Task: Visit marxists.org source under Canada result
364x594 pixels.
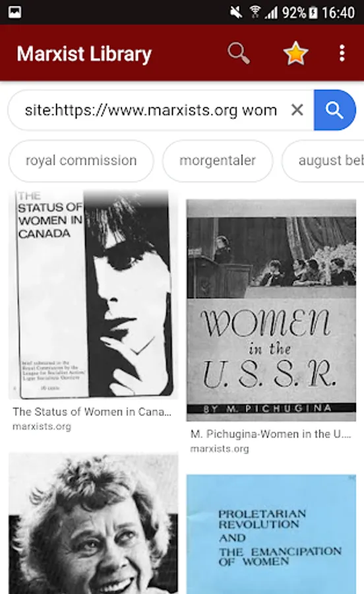Action: point(42,426)
